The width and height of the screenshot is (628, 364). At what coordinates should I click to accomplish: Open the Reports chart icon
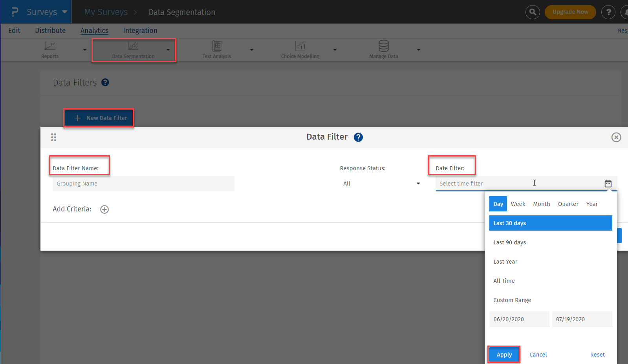[50, 46]
